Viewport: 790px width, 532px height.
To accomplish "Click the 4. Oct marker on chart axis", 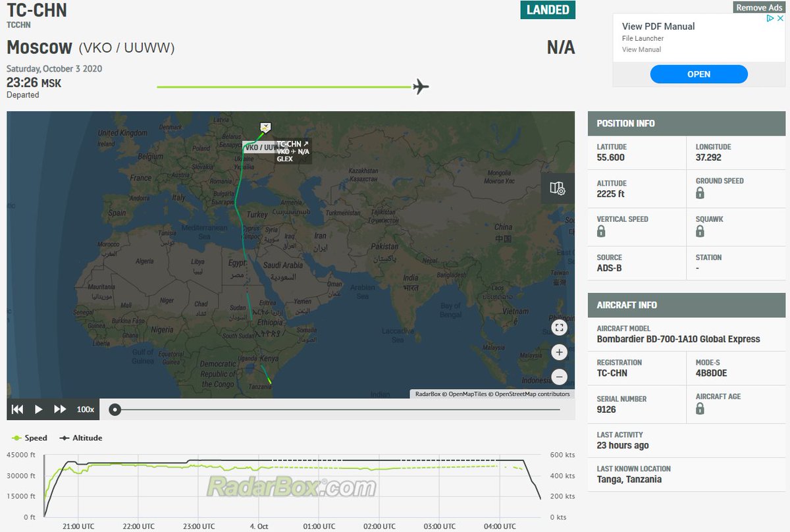I will 259,526.
